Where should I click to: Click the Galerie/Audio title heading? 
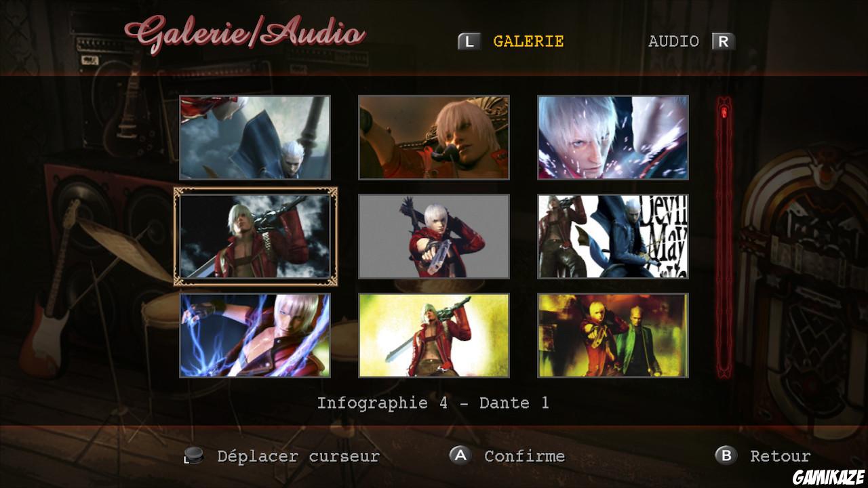(245, 34)
